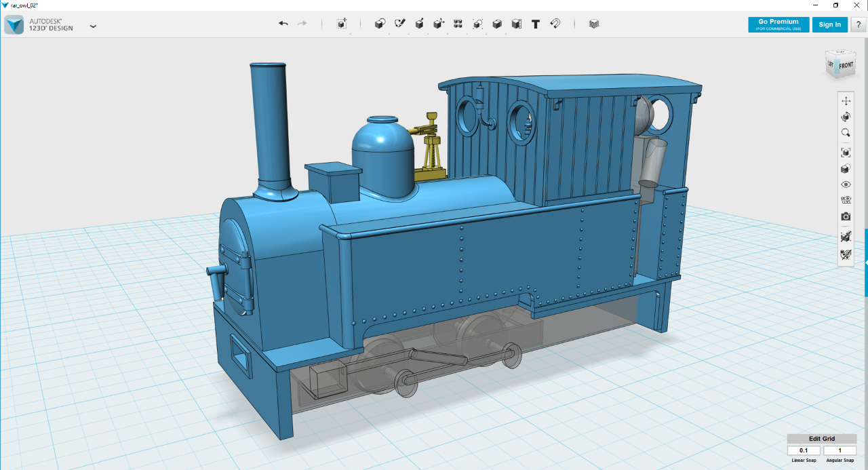
Task: Open the Pattern tool menu
Action: click(458, 24)
